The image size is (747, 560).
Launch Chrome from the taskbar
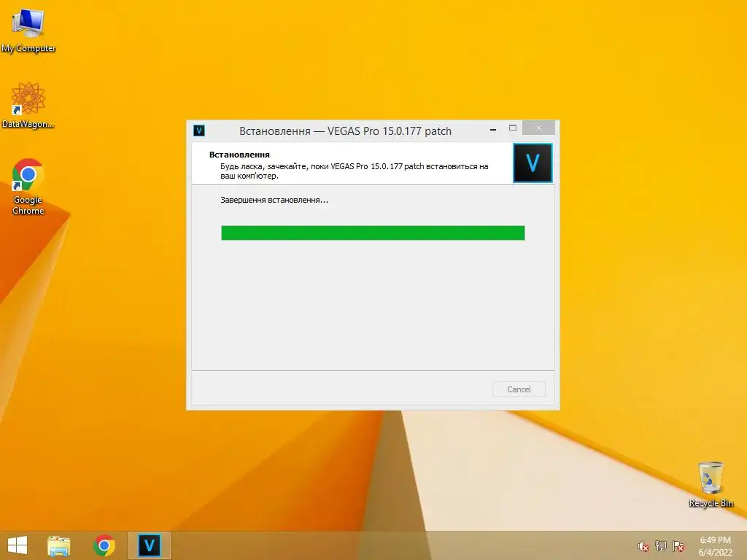click(104, 545)
